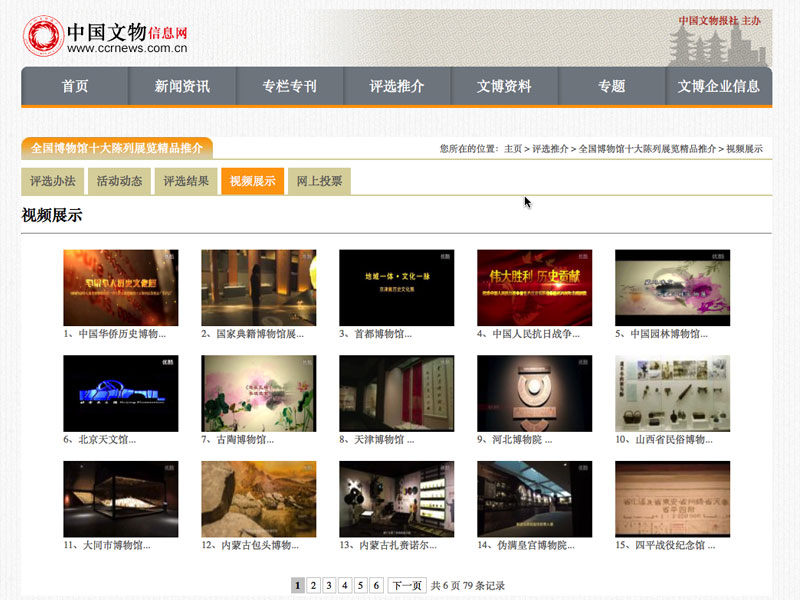Click the 中国文物信息网 logo
This screenshot has width=800, height=600.
tap(106, 35)
